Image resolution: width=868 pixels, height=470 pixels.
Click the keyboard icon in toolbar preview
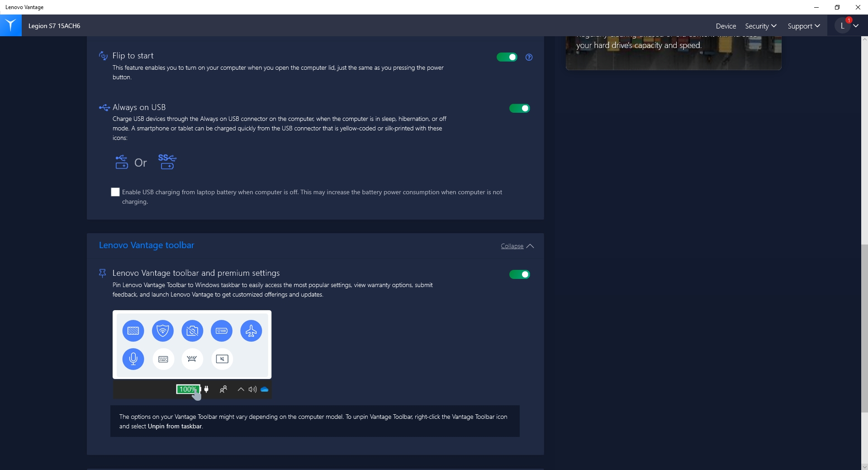pos(163,359)
